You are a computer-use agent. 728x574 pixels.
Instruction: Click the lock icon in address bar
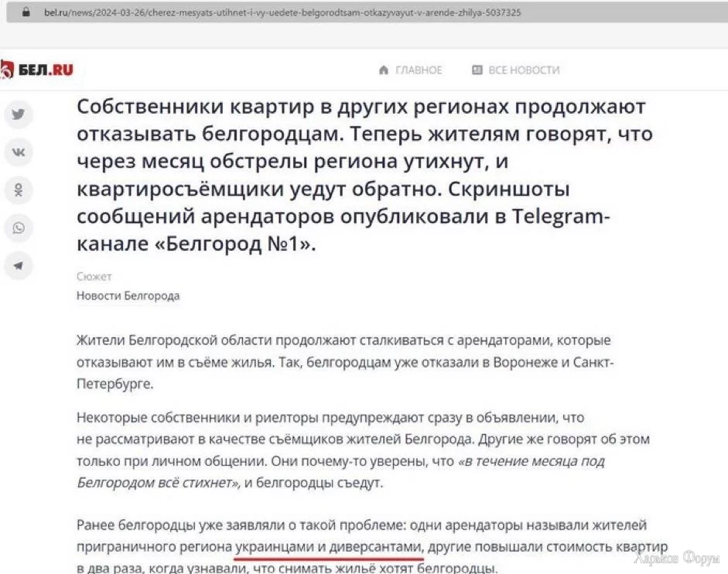click(26, 12)
